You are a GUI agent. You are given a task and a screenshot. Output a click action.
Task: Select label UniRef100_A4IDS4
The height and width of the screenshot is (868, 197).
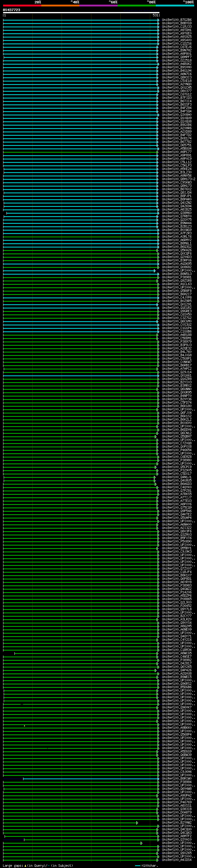[x=176, y=860]
